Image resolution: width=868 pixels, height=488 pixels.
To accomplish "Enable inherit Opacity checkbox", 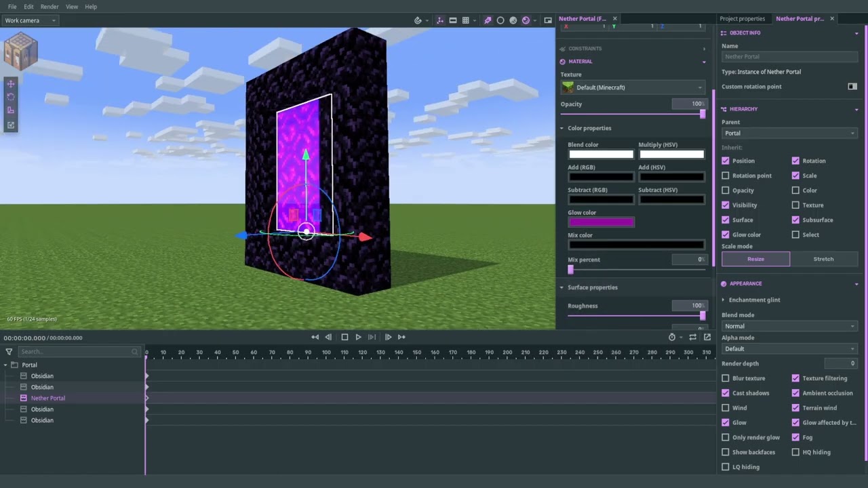I will pyautogui.click(x=726, y=190).
